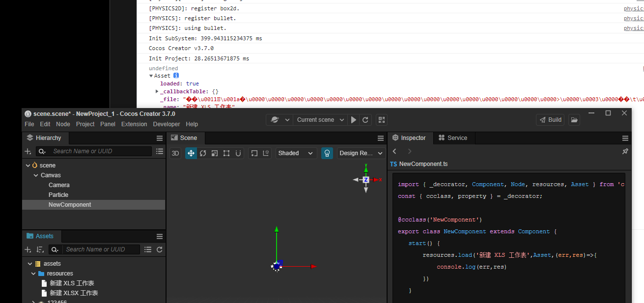Switch to the Scene tab
The width and height of the screenshot is (644, 303).
(185, 138)
